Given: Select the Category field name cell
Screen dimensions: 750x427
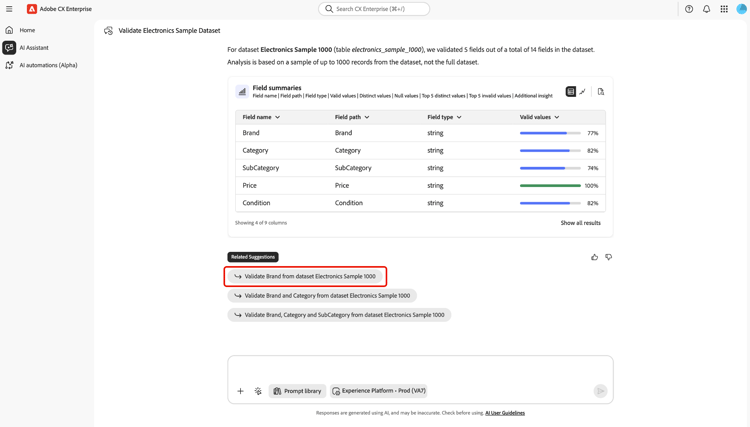Looking at the screenshot, I should (x=255, y=151).
